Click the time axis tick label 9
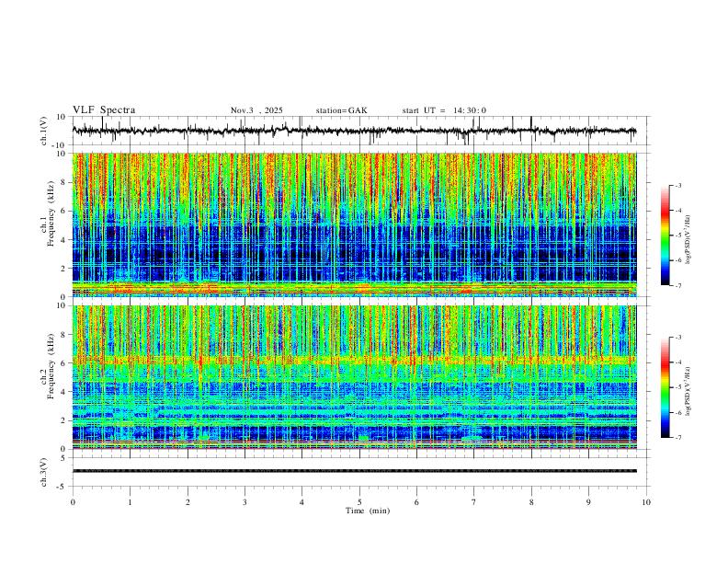 pyautogui.click(x=588, y=502)
